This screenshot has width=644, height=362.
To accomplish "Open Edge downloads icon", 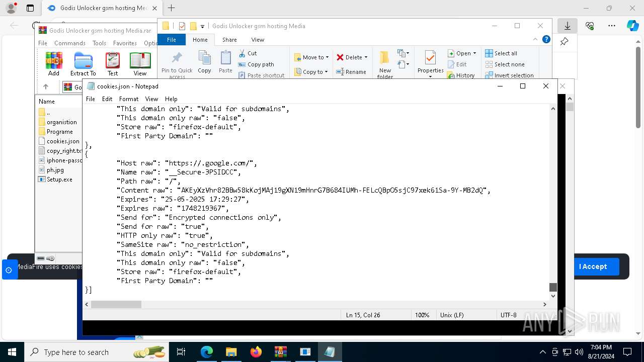I will 568,26.
